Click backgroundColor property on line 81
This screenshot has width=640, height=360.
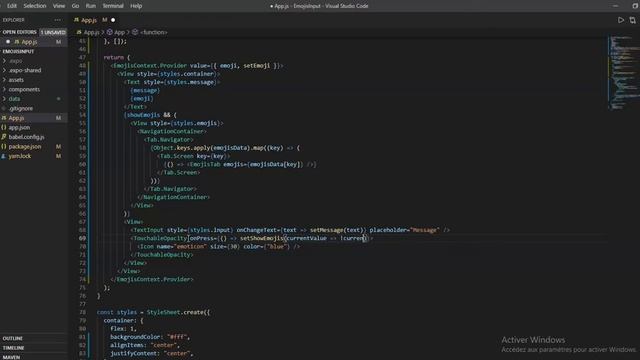coord(135,337)
